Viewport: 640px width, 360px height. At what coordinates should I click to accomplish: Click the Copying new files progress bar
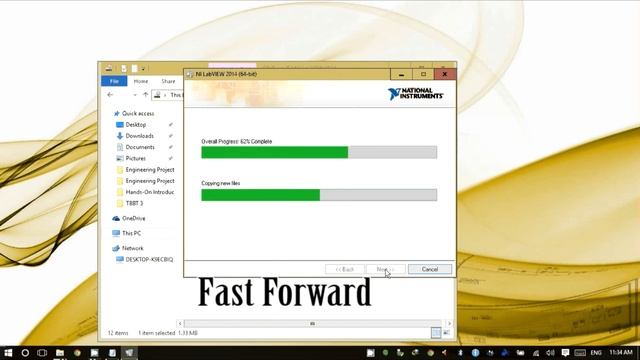click(x=319, y=195)
